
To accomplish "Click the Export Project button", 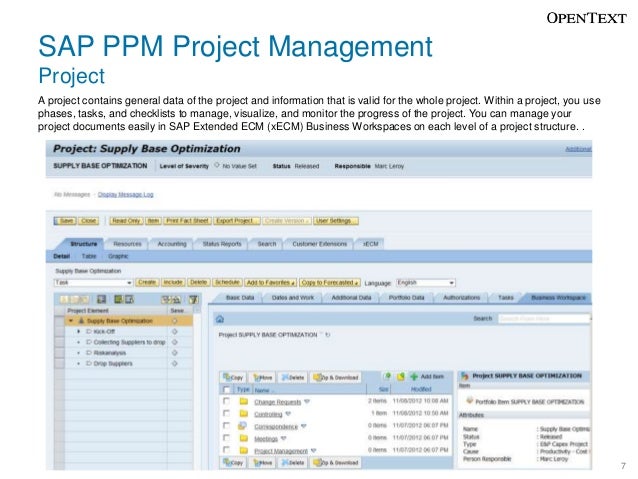I will pyautogui.click(x=237, y=221).
